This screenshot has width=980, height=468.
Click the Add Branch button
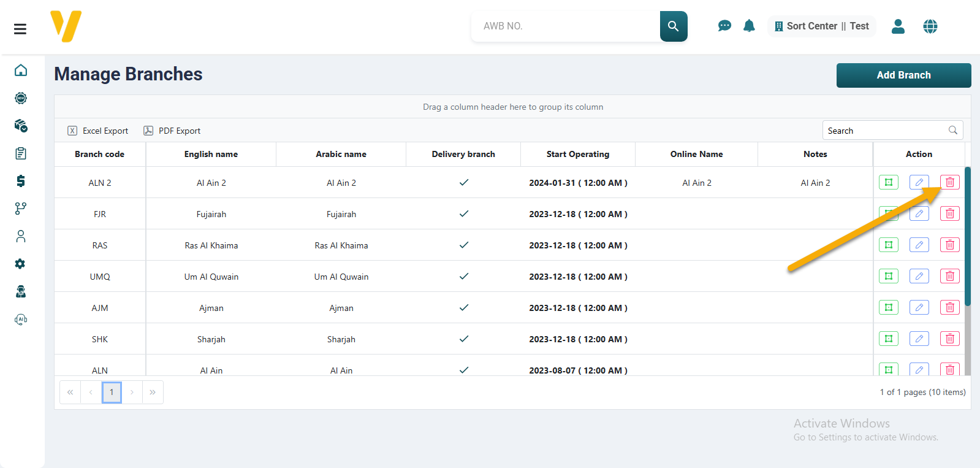(903, 75)
